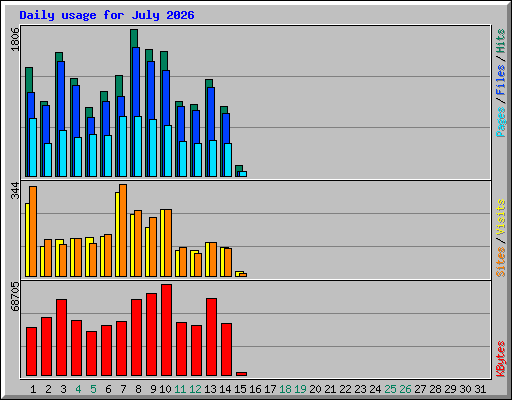Click day 31 on the x-axis

tap(480, 389)
